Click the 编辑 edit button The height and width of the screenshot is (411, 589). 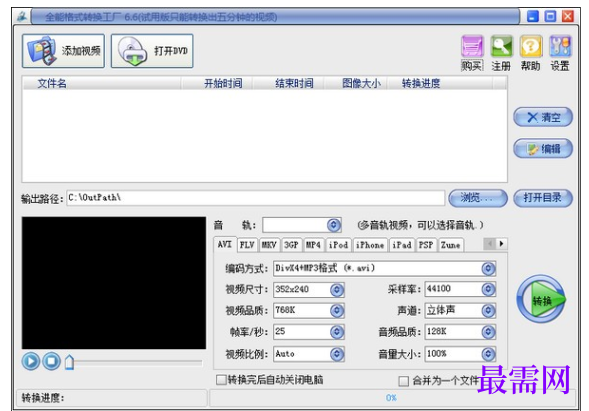[543, 149]
